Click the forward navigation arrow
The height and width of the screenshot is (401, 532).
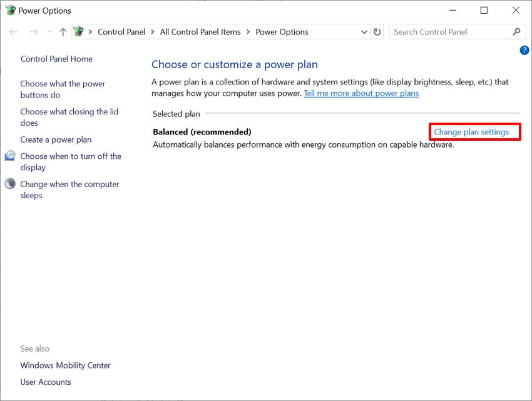pos(34,31)
